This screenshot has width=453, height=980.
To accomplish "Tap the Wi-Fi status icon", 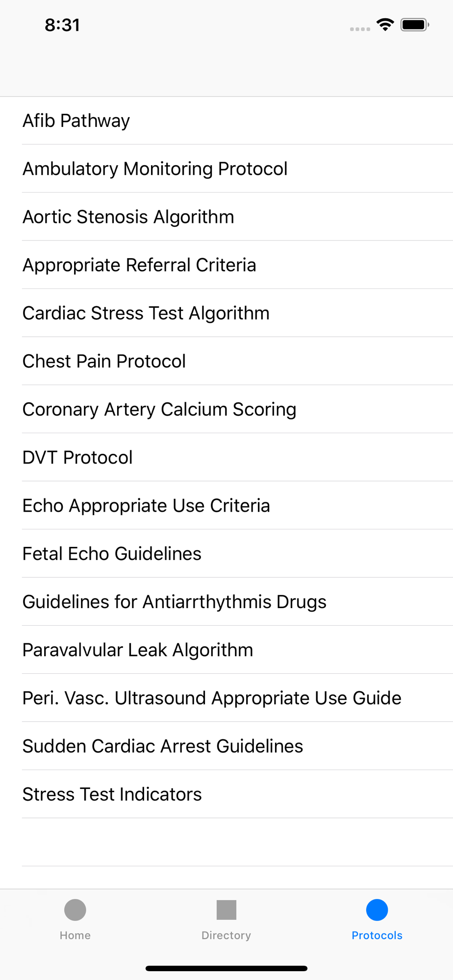I will click(385, 24).
